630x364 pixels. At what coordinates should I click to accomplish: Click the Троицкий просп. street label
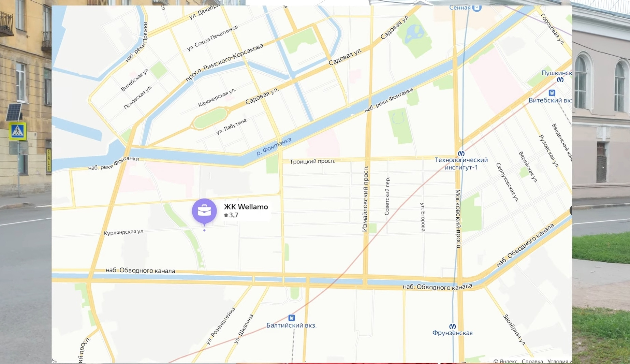click(312, 161)
